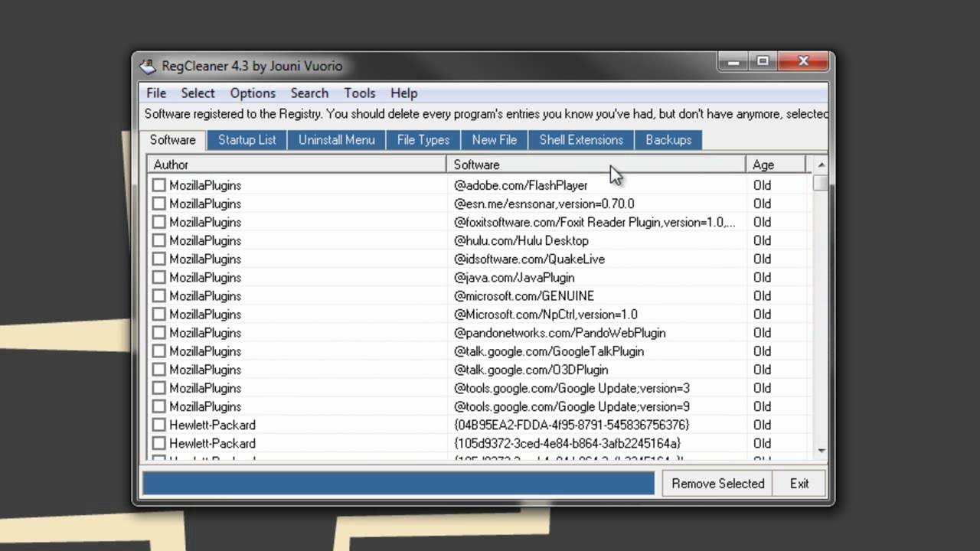Switch to the Software tab
Screen dimensions: 980x551
click(173, 140)
